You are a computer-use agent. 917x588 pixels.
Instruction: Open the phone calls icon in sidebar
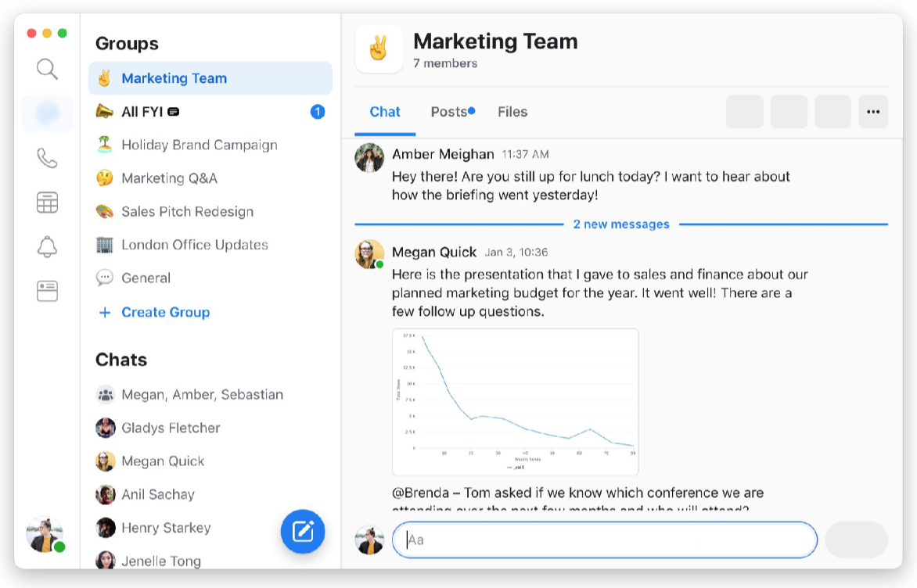pyautogui.click(x=47, y=158)
